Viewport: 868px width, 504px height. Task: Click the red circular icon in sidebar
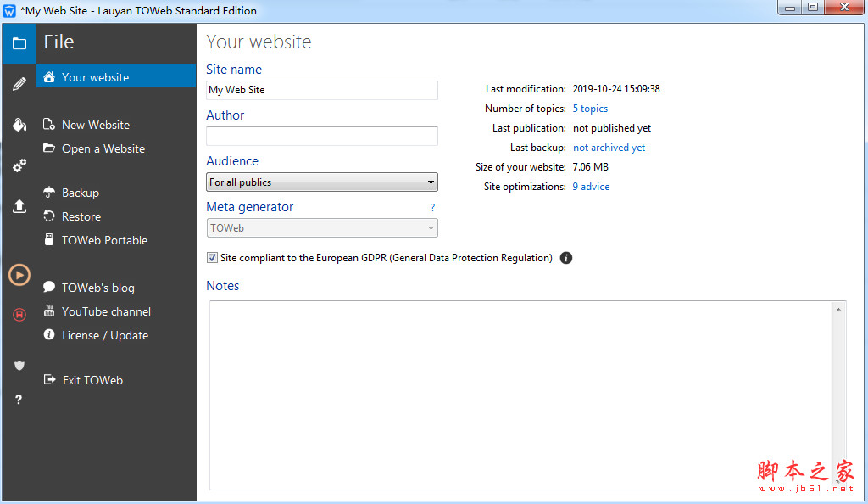click(x=19, y=315)
